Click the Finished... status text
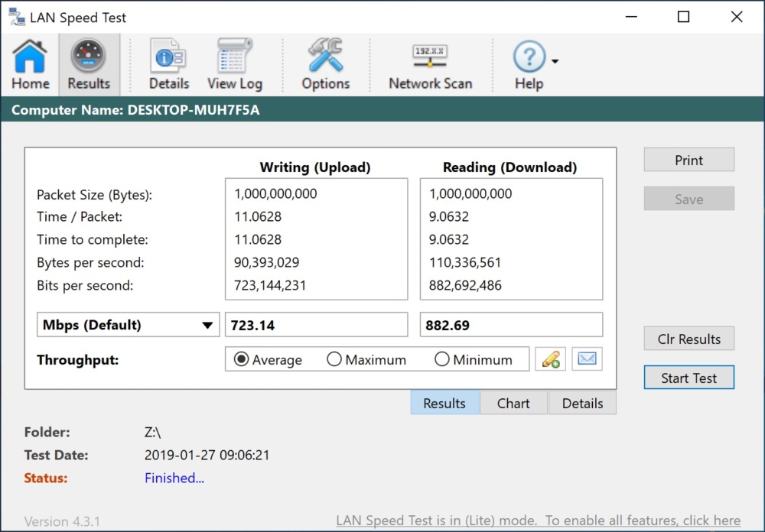765x532 pixels. click(174, 478)
